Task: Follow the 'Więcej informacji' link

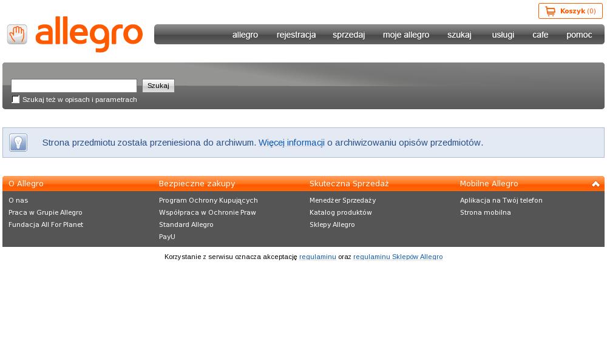Action: click(x=291, y=143)
